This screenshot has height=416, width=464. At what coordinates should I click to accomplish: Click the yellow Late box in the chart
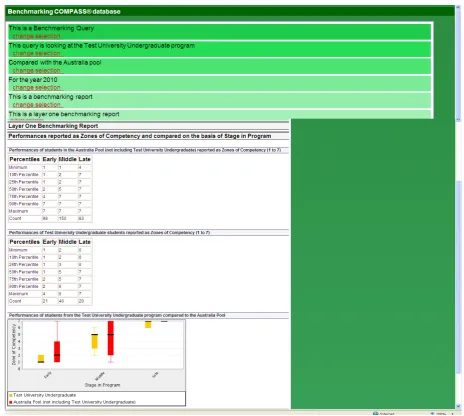click(x=148, y=324)
